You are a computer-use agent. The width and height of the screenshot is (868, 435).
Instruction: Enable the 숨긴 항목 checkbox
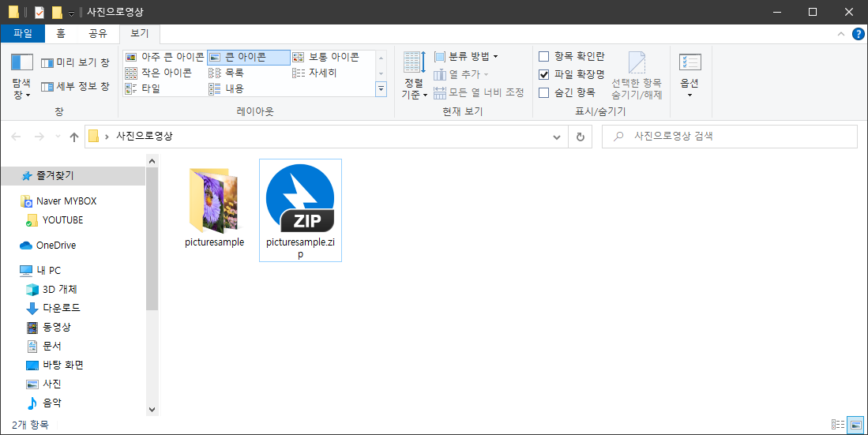click(543, 92)
